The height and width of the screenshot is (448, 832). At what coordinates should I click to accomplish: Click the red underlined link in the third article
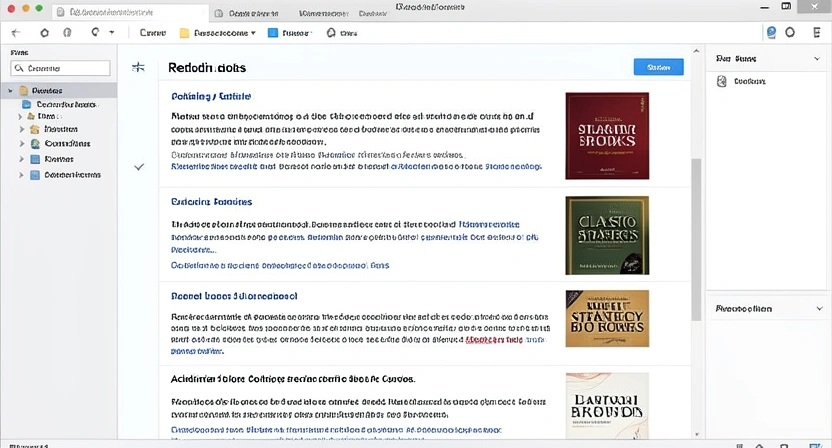[x=494, y=340]
